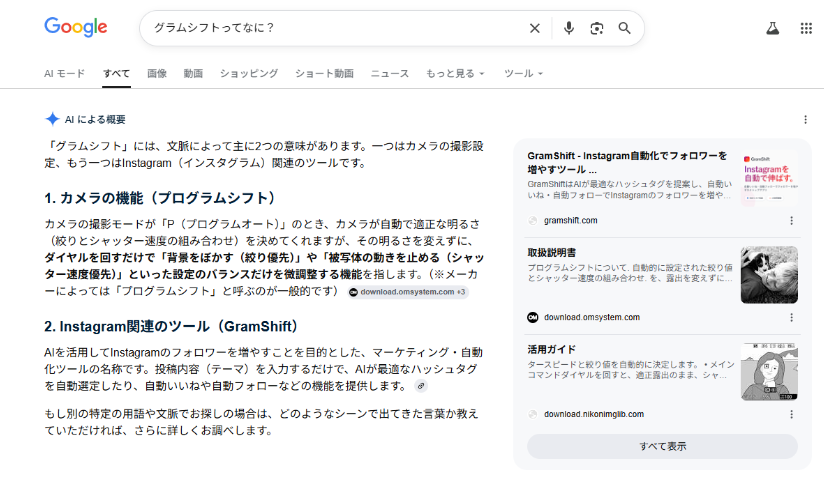The image size is (824, 479).
Task: Click the AI による概要 sparkle icon
Action: pyautogui.click(x=52, y=119)
